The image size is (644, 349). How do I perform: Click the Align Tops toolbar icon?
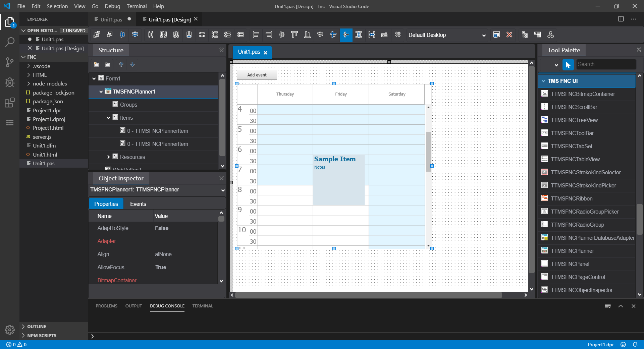point(294,35)
